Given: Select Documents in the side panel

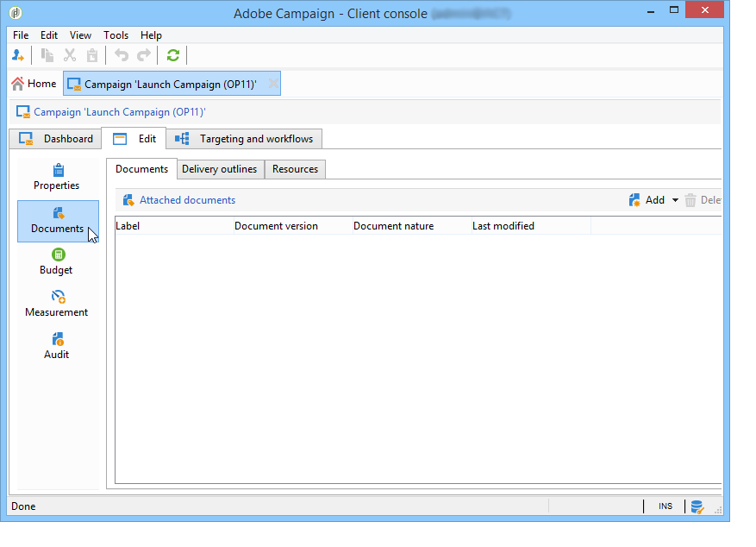Looking at the screenshot, I should click(x=58, y=222).
